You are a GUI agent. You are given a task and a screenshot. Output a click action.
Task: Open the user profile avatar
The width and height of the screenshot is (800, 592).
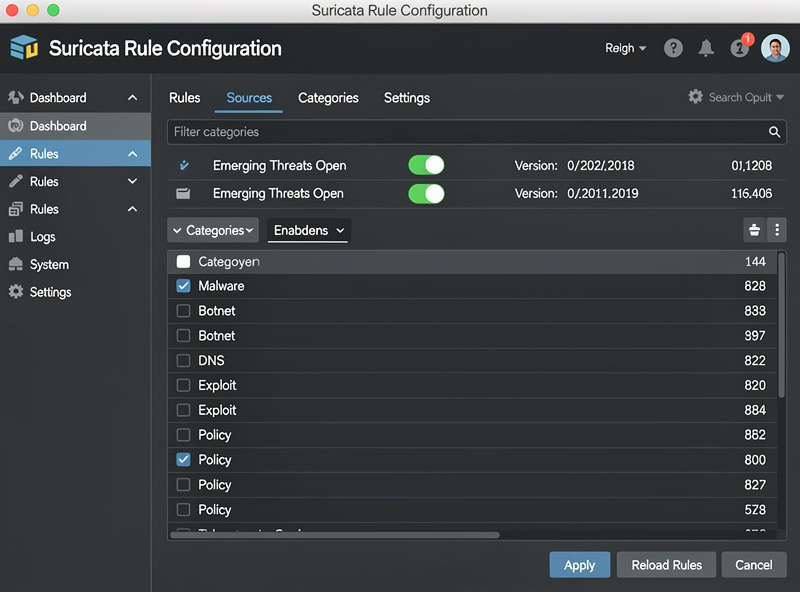pos(775,48)
